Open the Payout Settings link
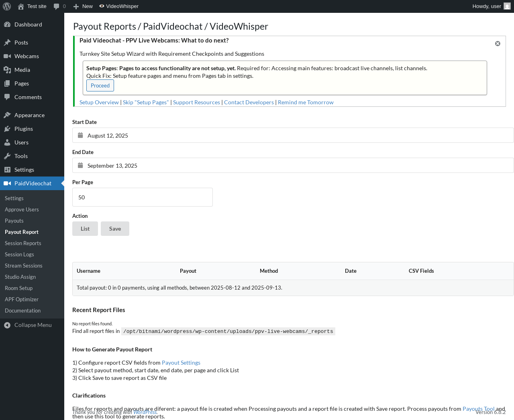Image resolution: width=514 pixels, height=420 pixels. point(181,363)
